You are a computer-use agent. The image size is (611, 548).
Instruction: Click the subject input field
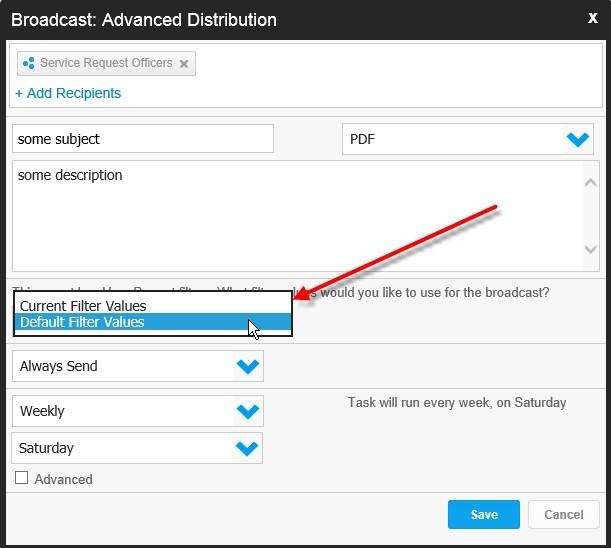click(142, 139)
